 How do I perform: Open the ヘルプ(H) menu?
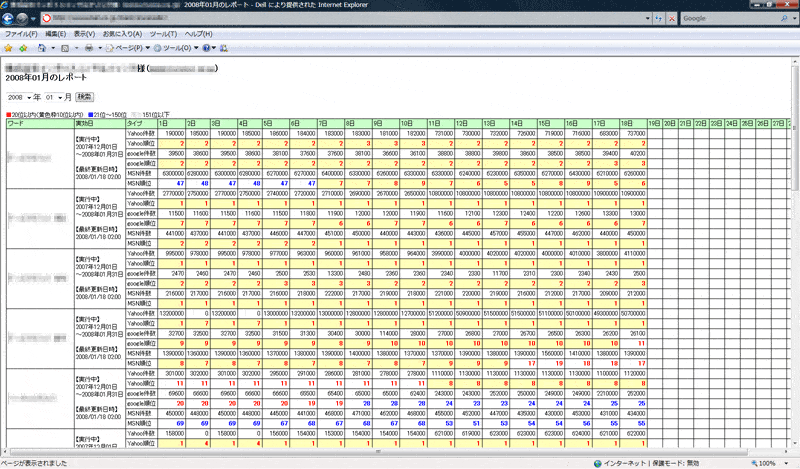(x=198, y=34)
